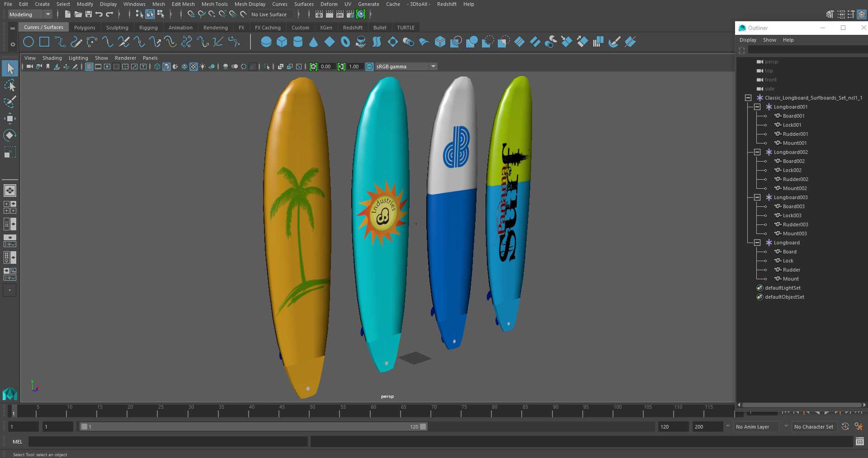Toggle use all lights in viewport

click(203, 67)
